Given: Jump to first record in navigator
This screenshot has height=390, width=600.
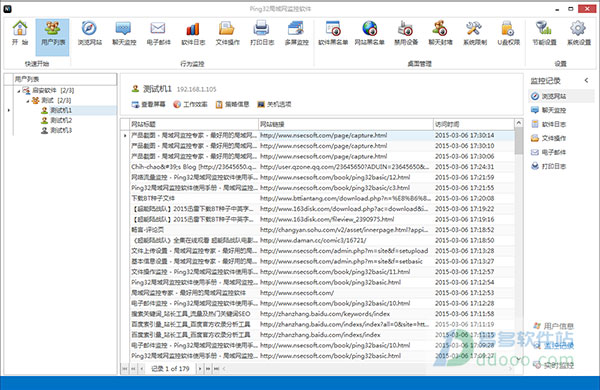Looking at the screenshot, I should click(x=125, y=369).
